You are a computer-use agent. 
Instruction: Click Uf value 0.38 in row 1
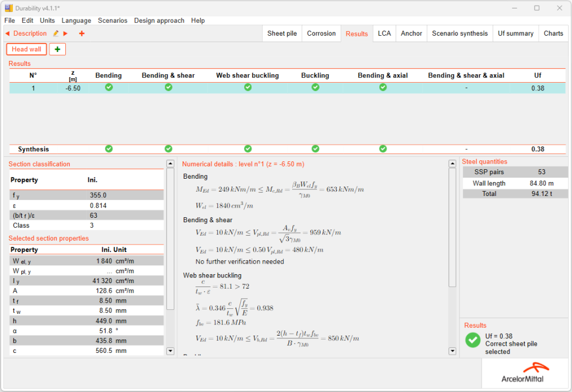[x=538, y=88]
